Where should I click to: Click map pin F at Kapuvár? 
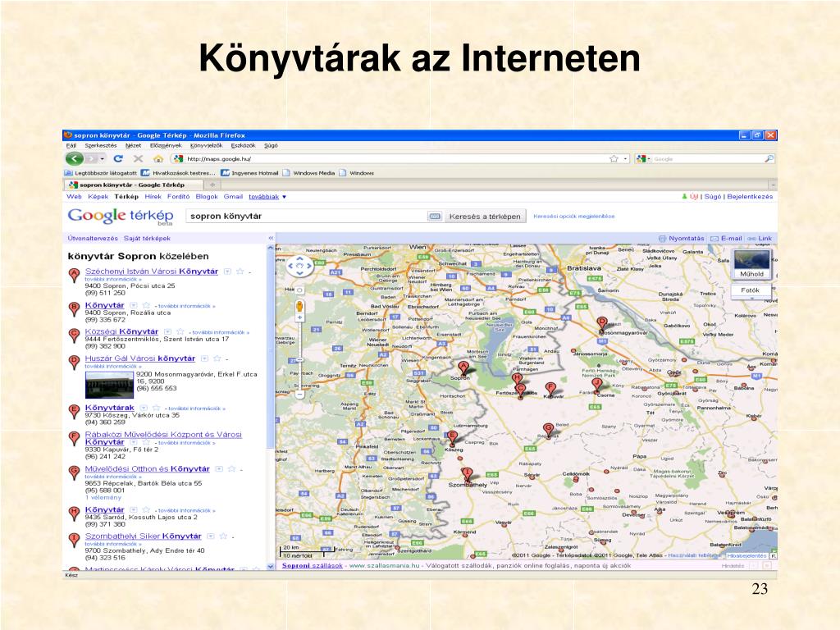550,389
